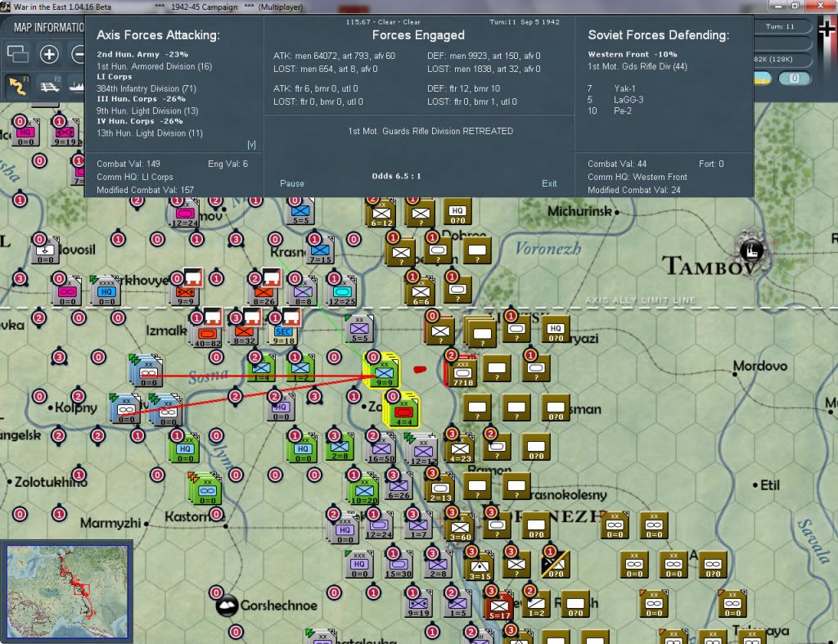Select the 8=32 infantry unit

244,334
